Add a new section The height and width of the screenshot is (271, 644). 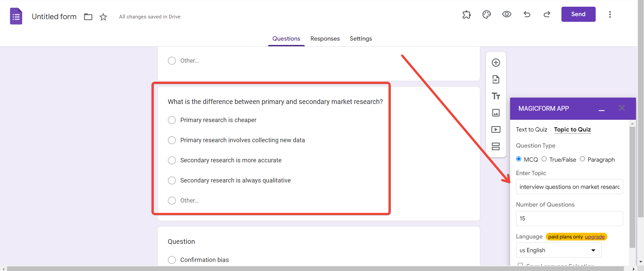[x=496, y=146]
